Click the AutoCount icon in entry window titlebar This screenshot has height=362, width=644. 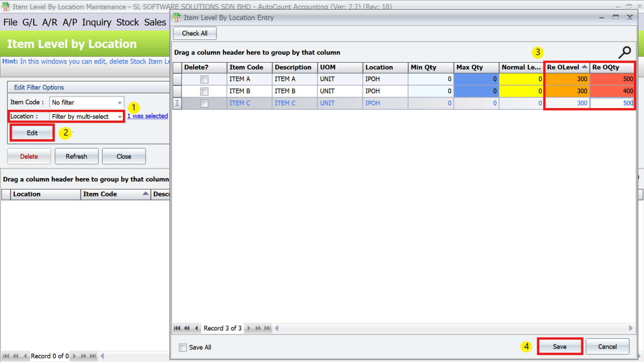(x=177, y=18)
